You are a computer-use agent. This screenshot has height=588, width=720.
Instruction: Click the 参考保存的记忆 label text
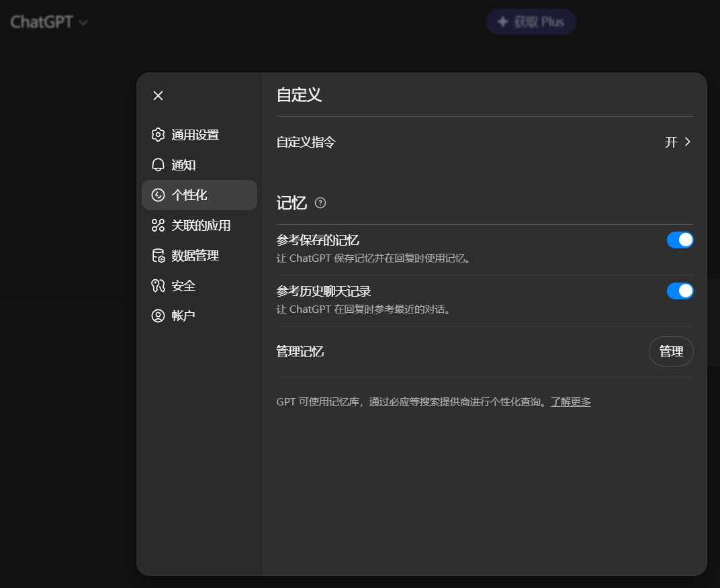click(318, 240)
